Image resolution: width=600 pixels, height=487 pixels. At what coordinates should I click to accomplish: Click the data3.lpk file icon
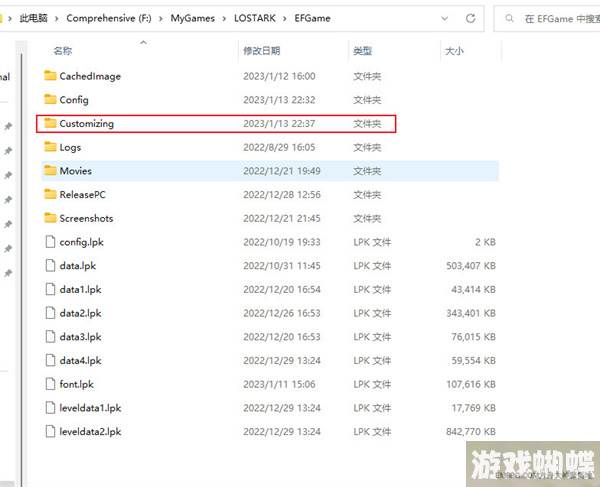(50, 337)
